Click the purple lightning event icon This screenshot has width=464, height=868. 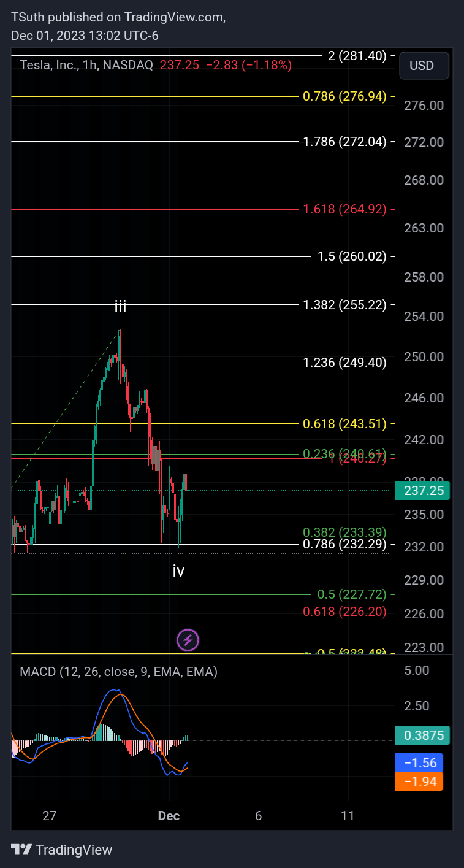tap(188, 640)
